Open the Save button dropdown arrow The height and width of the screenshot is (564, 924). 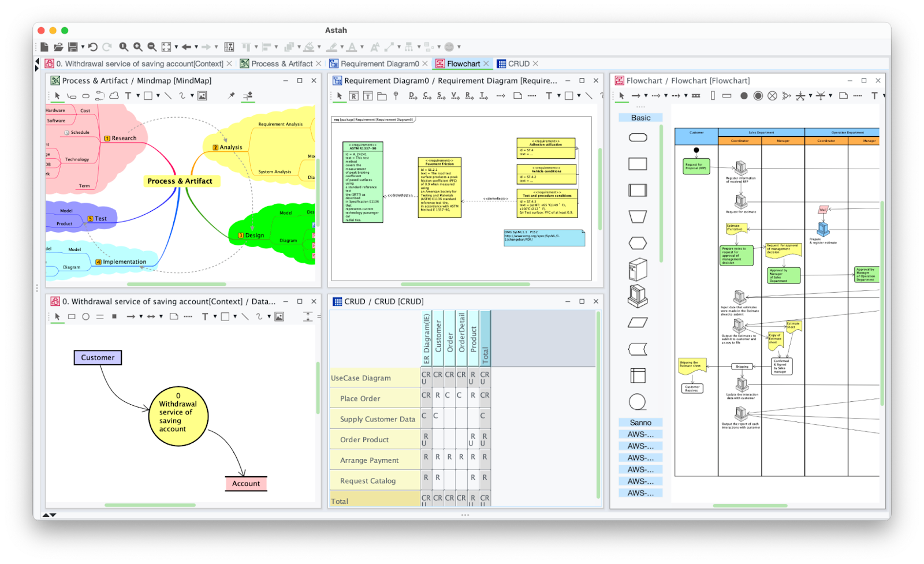coord(83,47)
